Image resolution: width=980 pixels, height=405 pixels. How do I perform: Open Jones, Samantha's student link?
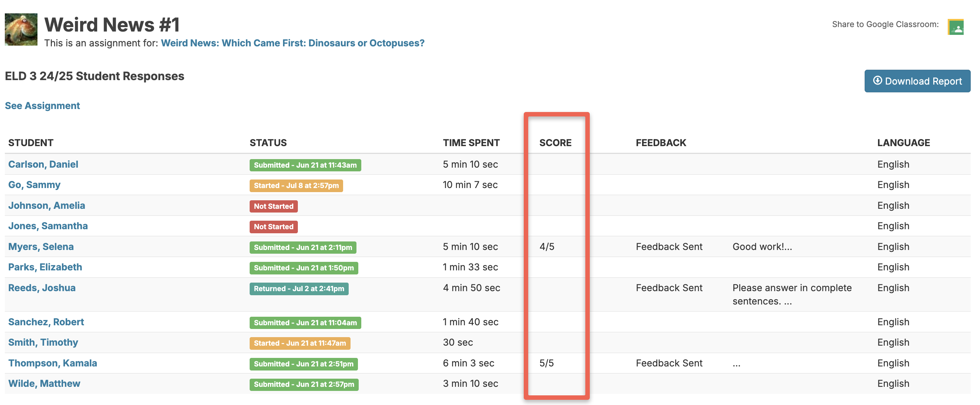click(48, 226)
